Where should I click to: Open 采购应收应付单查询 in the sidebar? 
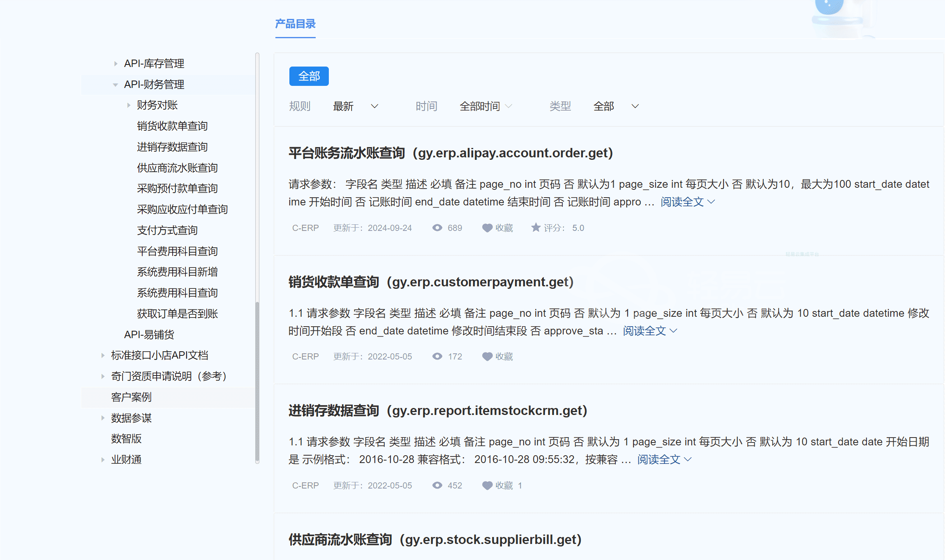(x=182, y=210)
